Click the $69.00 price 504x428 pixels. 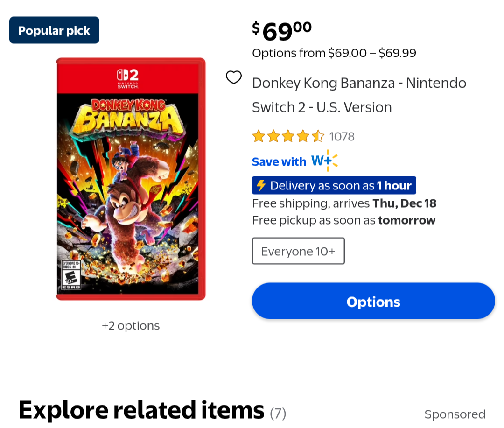coord(282,31)
